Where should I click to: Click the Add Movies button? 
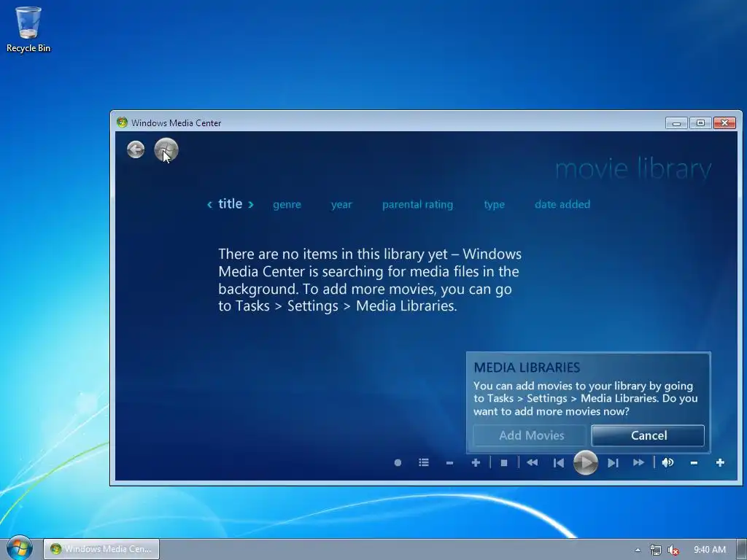[x=530, y=435]
